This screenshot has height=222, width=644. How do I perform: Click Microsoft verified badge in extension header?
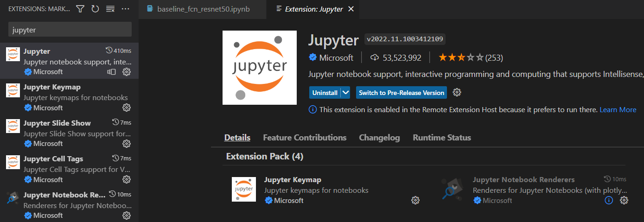pyautogui.click(x=313, y=57)
